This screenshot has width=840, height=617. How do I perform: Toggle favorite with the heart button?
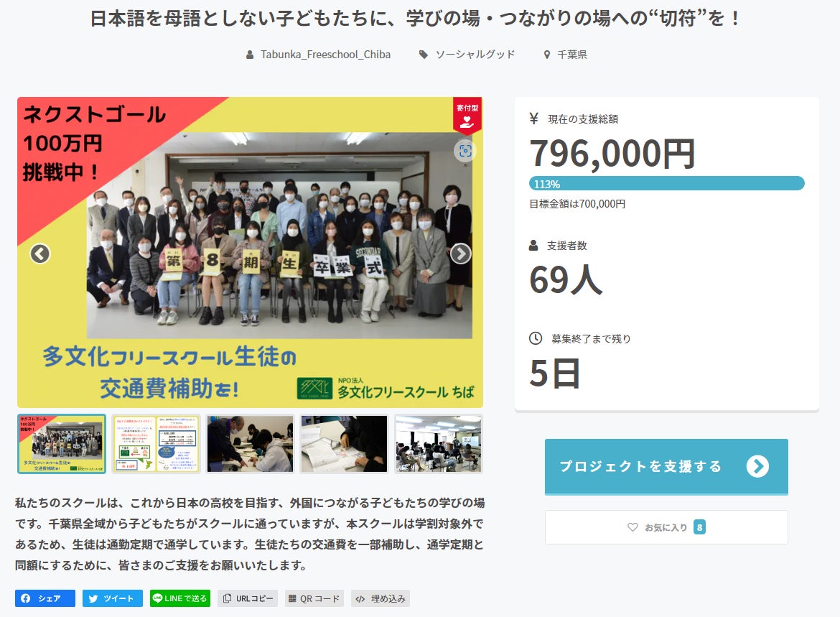pos(666,527)
